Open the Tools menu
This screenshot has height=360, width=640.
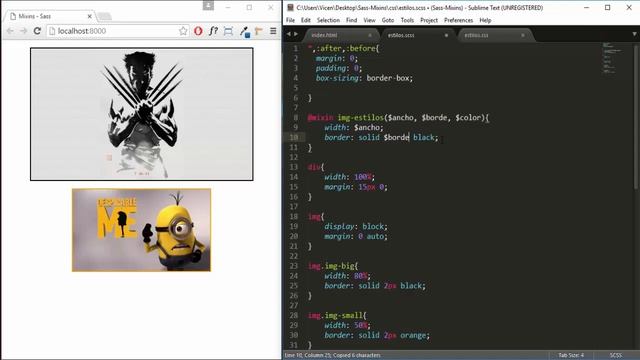click(x=407, y=20)
